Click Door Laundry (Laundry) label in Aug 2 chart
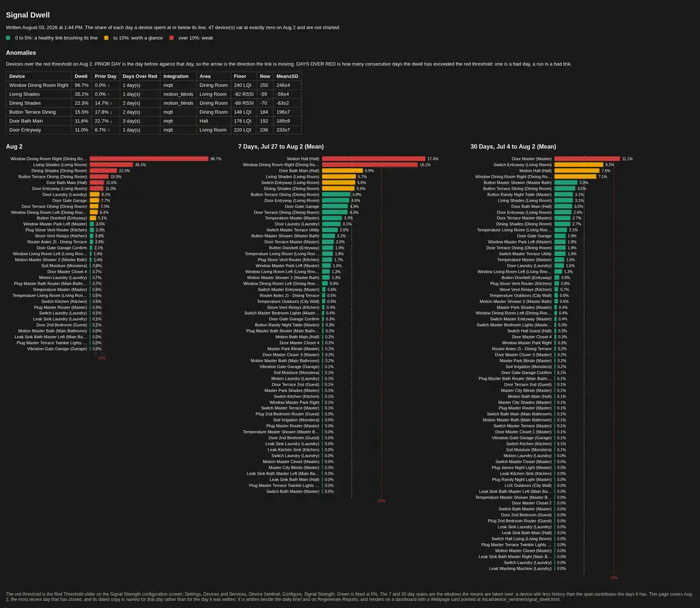This screenshot has width=700, height=608. (65, 194)
